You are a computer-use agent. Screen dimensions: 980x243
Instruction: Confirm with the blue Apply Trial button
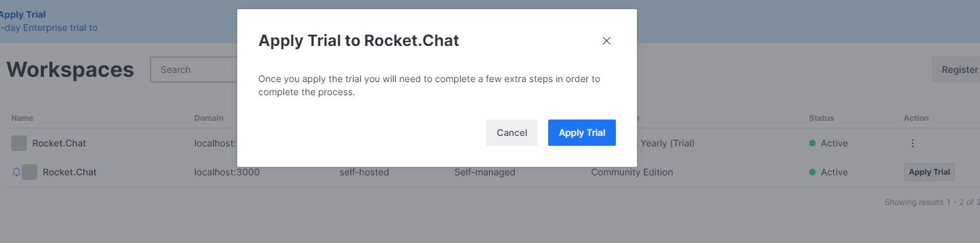click(x=582, y=133)
